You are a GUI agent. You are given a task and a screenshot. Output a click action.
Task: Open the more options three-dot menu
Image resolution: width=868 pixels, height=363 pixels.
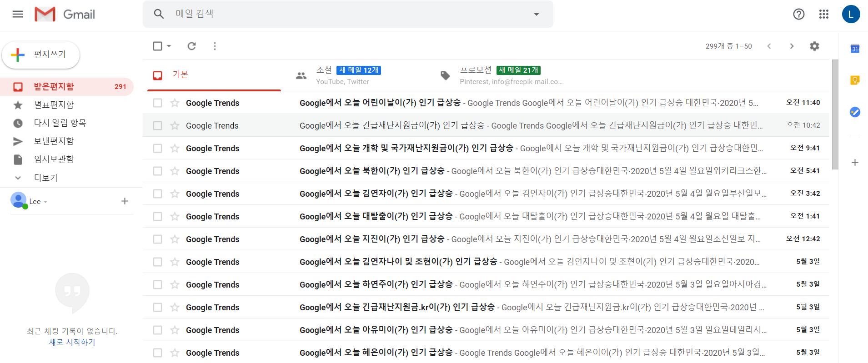(215, 46)
